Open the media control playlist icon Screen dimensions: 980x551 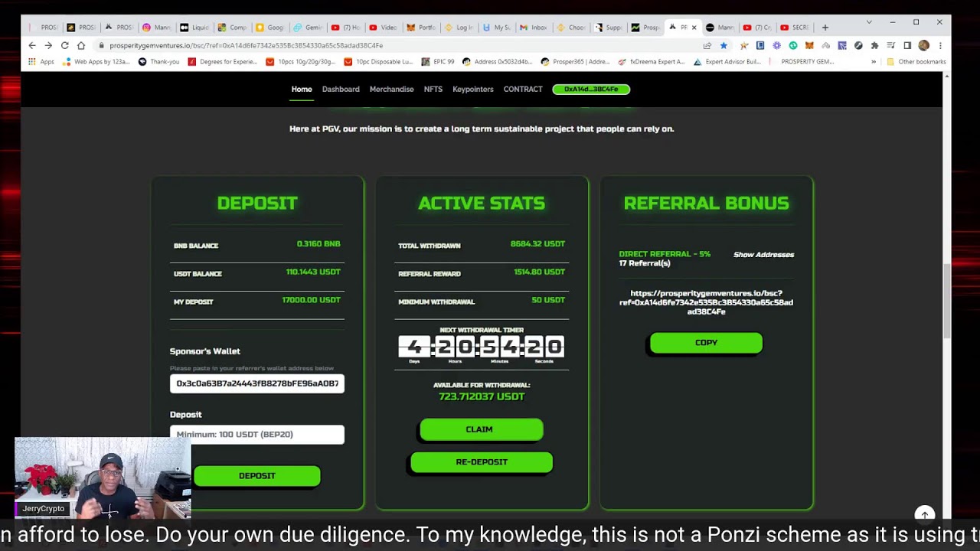(x=890, y=45)
